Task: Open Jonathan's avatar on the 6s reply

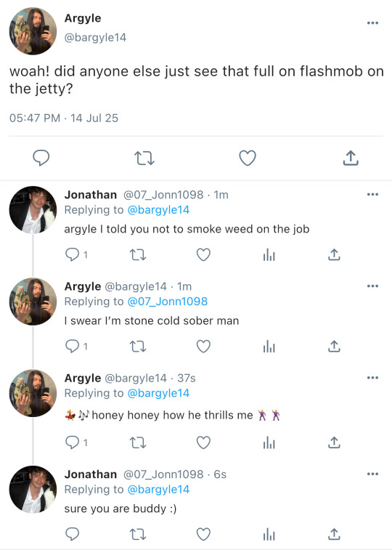Action: [x=33, y=490]
